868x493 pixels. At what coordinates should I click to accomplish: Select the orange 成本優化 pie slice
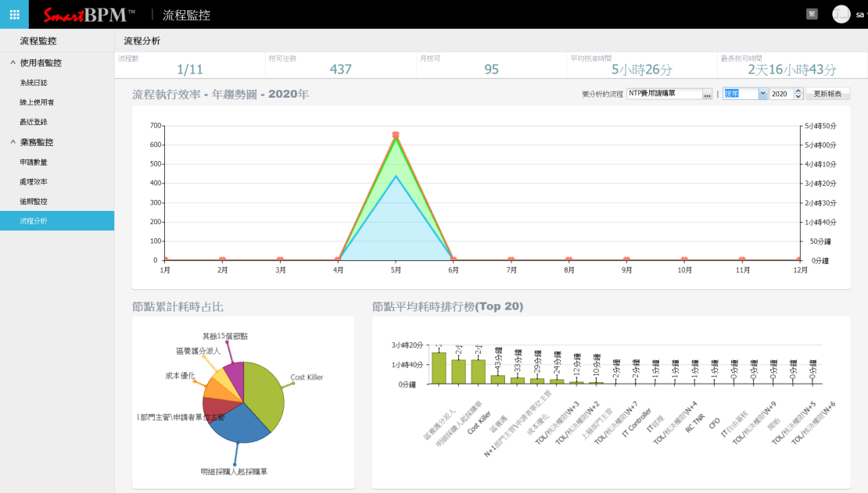click(x=219, y=390)
